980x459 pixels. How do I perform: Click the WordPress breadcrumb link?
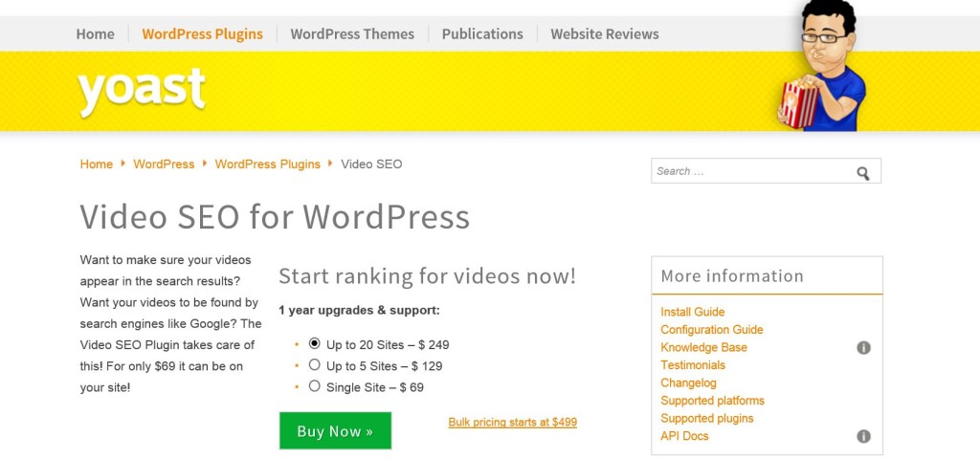pyautogui.click(x=164, y=164)
